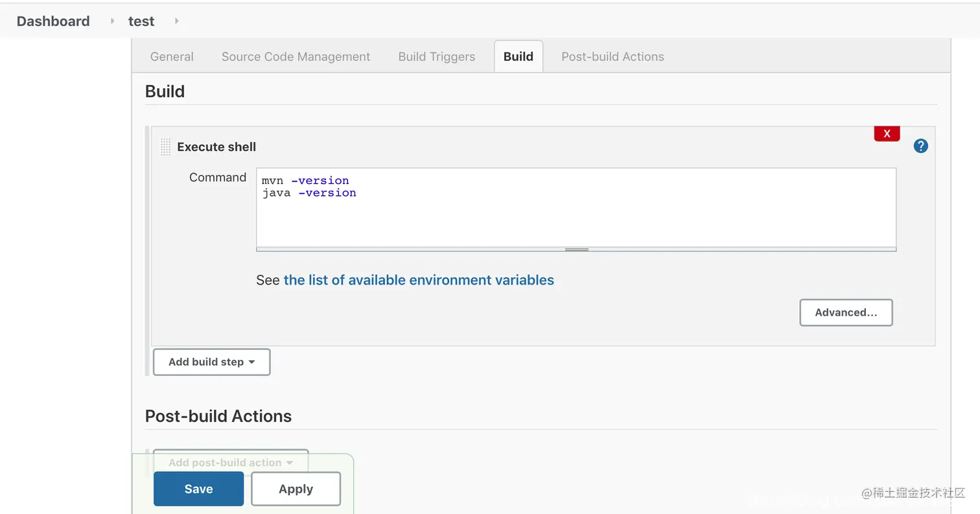Expand the breadcrumb arrow after test
Image resolution: width=980 pixels, height=514 pixels.
(x=176, y=21)
